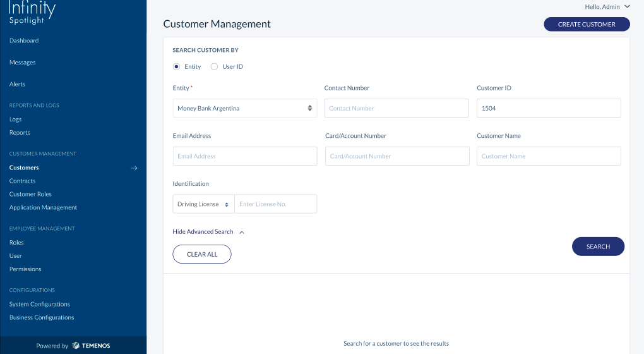Go to Messages in the sidebar

23,62
